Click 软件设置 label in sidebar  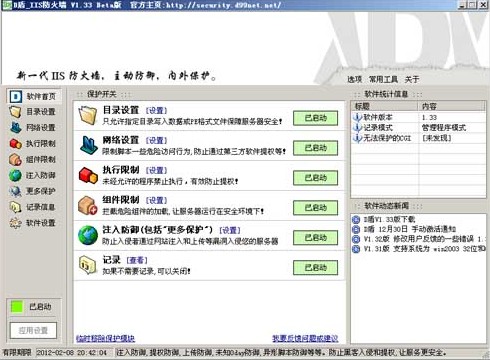coord(41,223)
